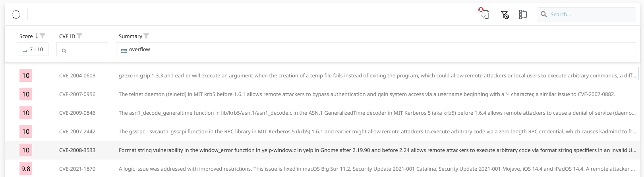Image resolution: width=644 pixels, height=177 pixels.
Task: Click the auto-filter funnel icon with red A badge
Action: [484, 14]
